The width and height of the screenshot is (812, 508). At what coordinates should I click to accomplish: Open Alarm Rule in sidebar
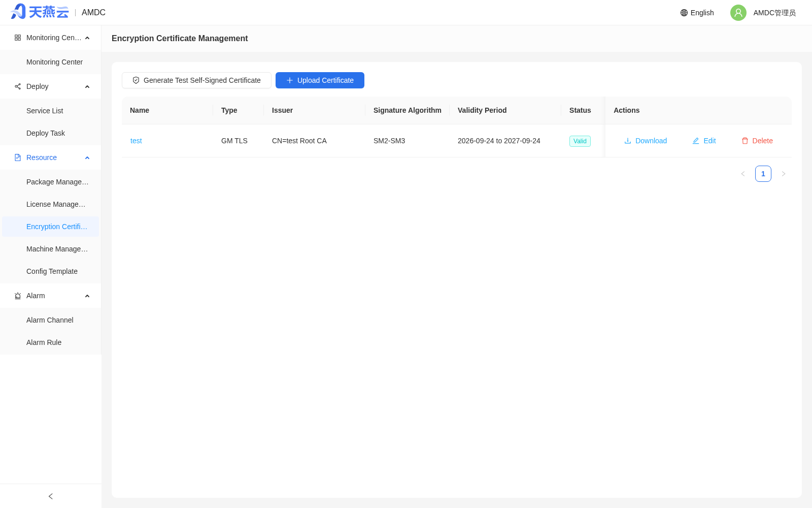click(51, 342)
